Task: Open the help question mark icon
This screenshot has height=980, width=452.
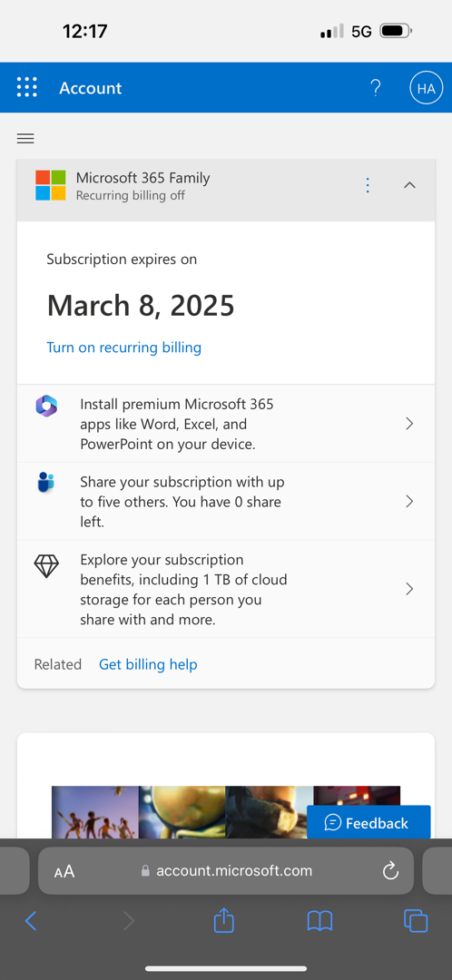Action: 375,88
